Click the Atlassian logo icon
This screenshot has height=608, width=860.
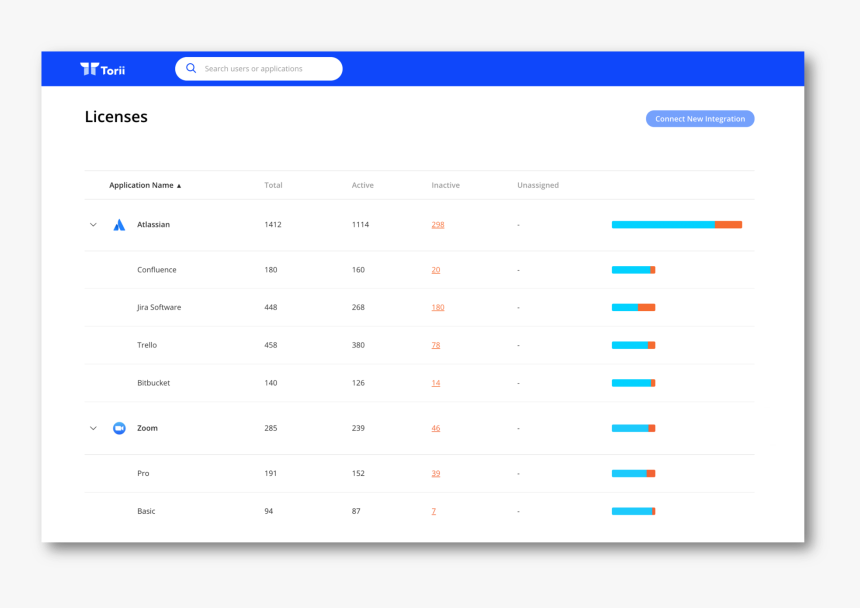tap(119, 225)
